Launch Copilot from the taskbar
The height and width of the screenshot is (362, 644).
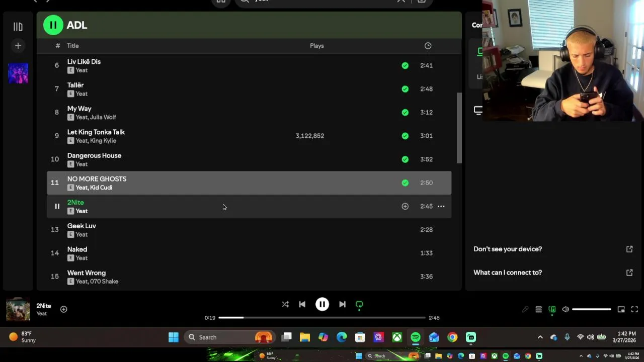323,337
